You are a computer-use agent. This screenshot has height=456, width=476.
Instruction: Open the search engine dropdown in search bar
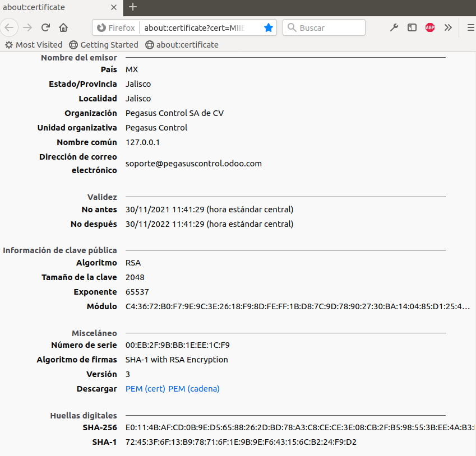click(x=292, y=27)
